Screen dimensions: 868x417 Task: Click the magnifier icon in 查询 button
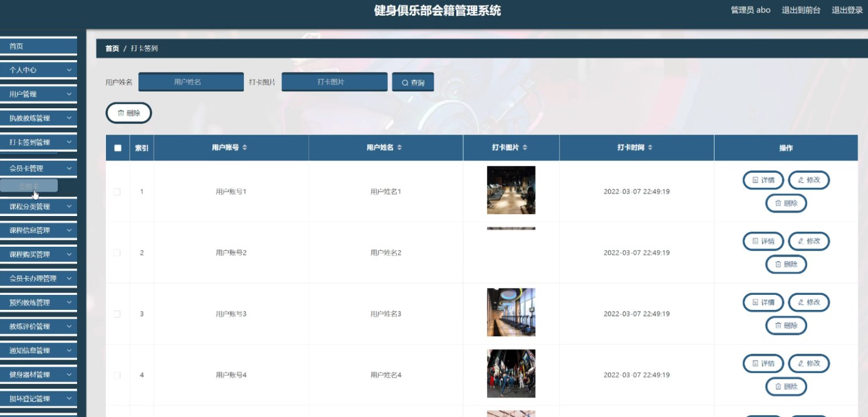[x=405, y=83]
